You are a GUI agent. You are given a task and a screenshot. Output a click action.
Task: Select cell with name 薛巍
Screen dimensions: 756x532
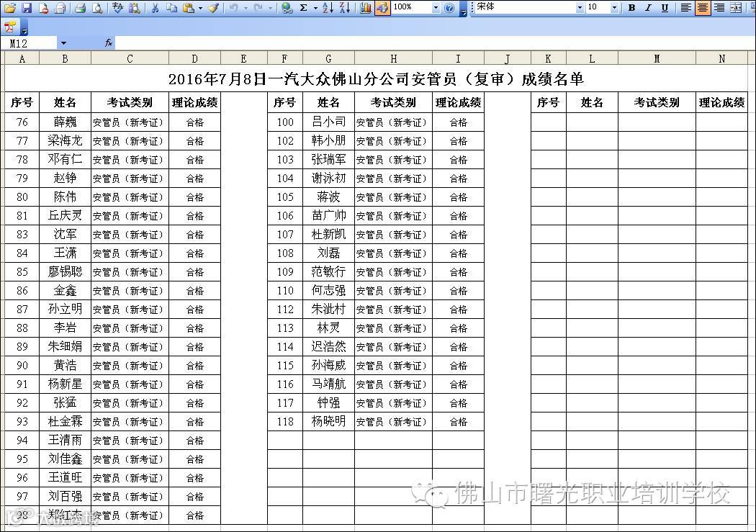(x=65, y=122)
